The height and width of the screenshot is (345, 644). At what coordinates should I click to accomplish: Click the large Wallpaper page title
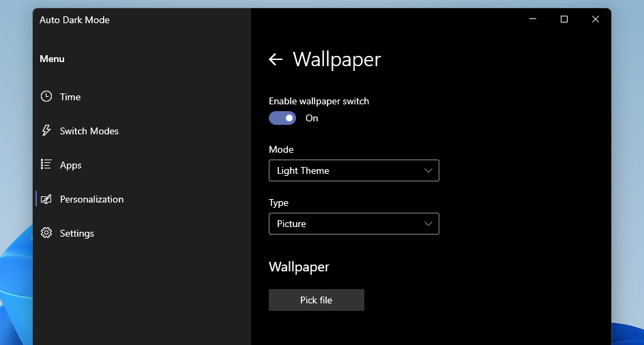(337, 59)
